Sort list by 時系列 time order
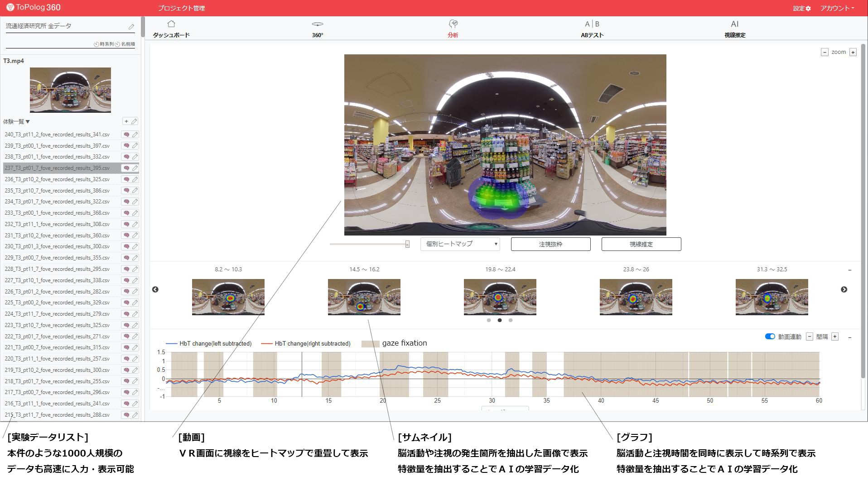The width and height of the screenshot is (868, 486). (104, 44)
